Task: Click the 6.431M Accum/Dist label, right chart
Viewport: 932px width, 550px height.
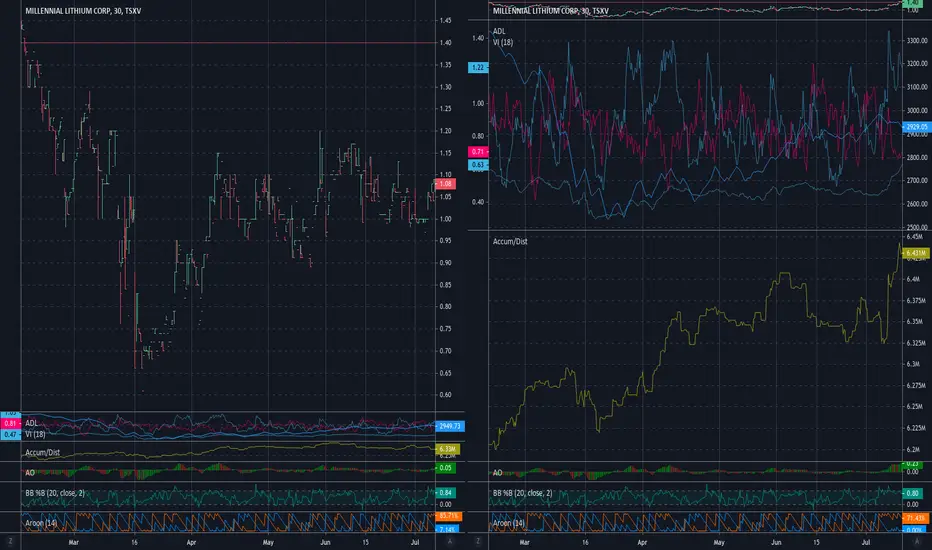Action: 916,253
